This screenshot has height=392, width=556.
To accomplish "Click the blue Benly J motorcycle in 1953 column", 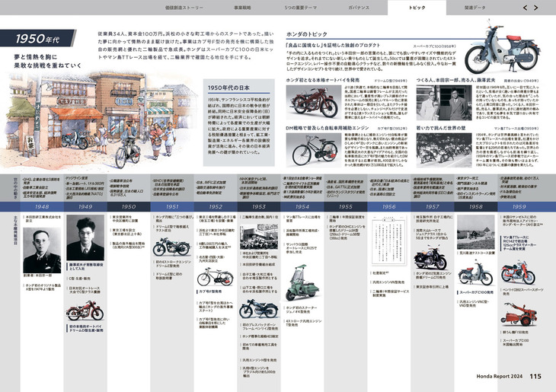I will click(x=258, y=309).
